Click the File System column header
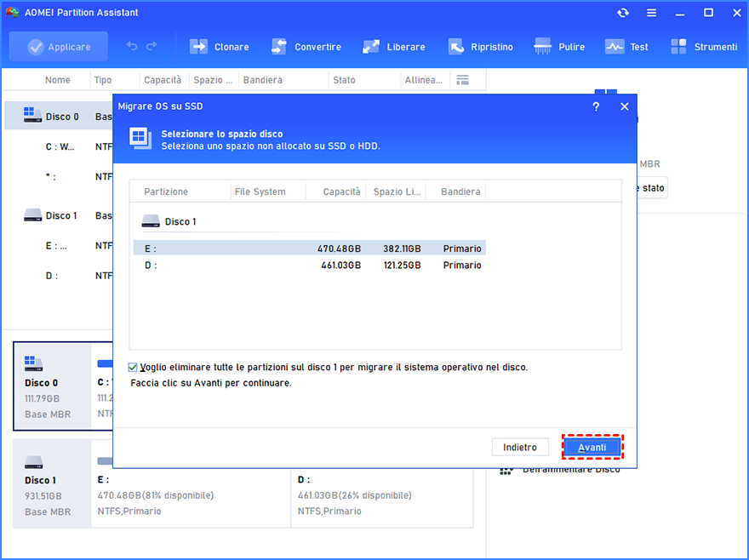 260,191
